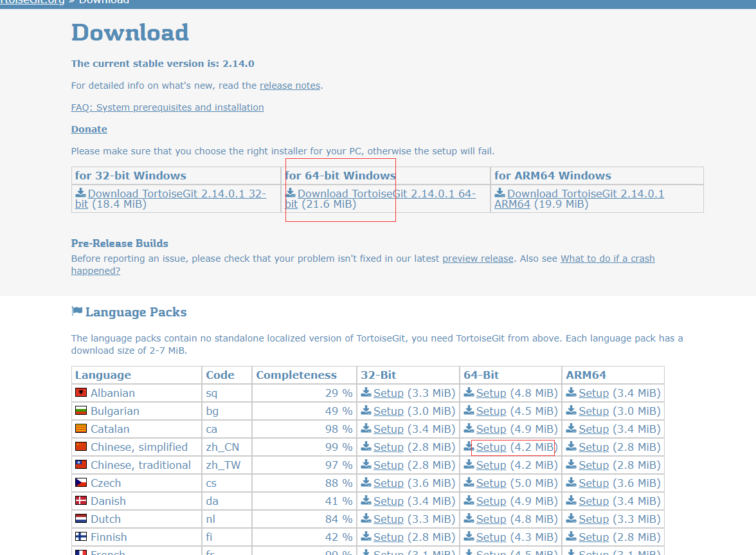Click download icon for Albanian 64-Bit setup
Image resolution: width=756 pixels, height=555 pixels.
(x=469, y=392)
